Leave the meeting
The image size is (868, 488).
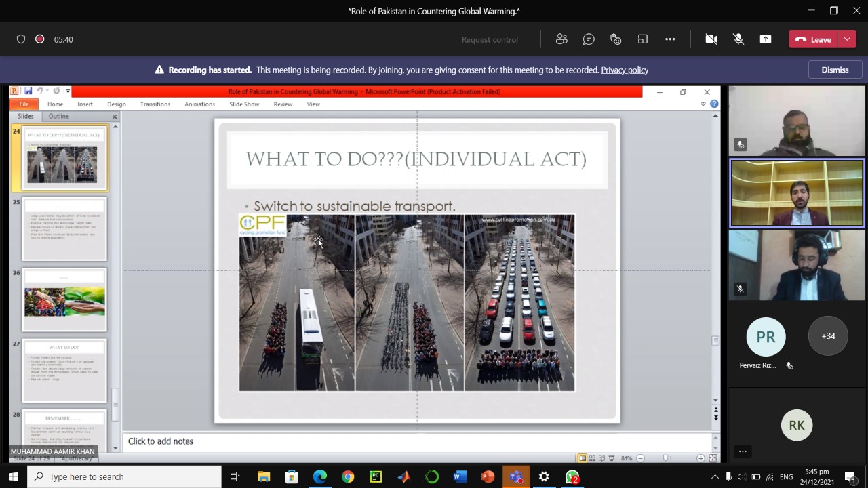click(x=814, y=39)
